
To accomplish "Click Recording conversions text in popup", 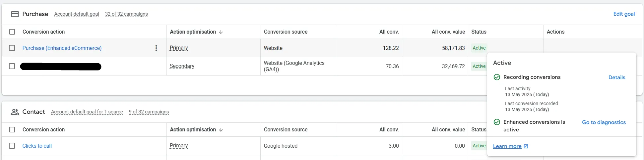I will point(532,77).
